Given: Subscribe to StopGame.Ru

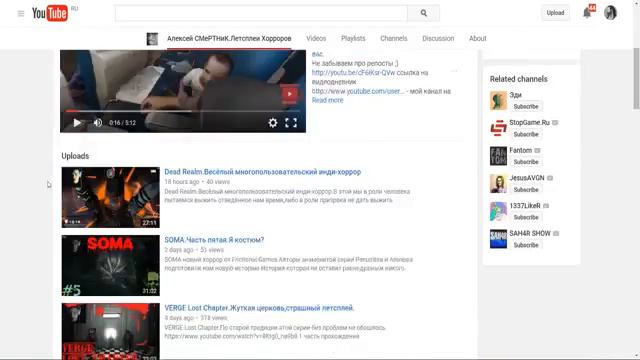Looking at the screenshot, I should coord(526,134).
